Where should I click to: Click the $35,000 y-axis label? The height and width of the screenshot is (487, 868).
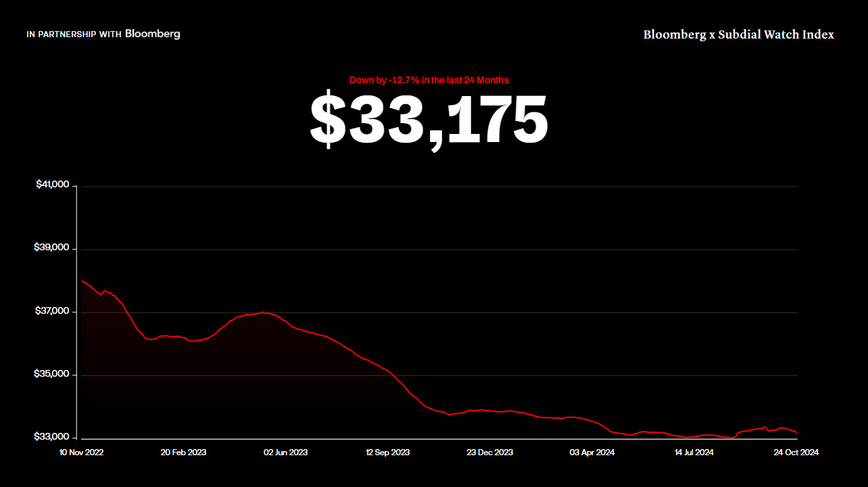[x=51, y=374]
